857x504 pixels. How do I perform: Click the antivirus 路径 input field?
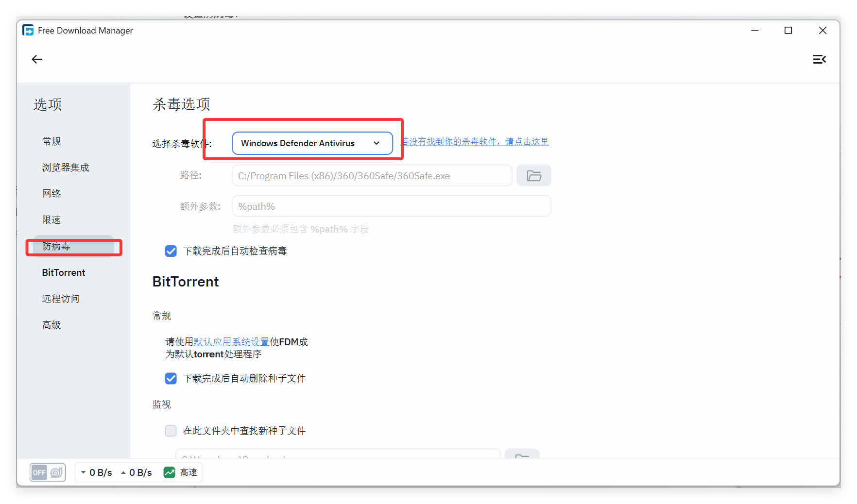point(372,176)
